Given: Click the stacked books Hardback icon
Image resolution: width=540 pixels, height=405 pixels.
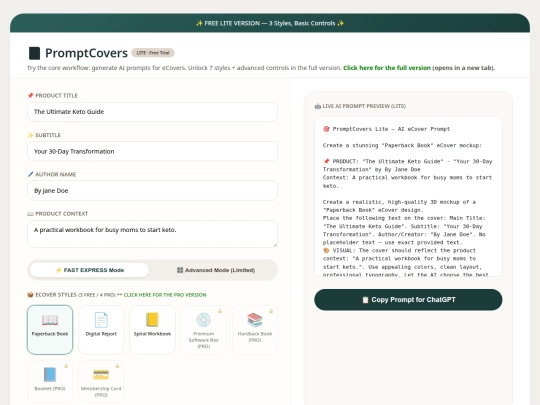Looking at the screenshot, I should [x=255, y=320].
